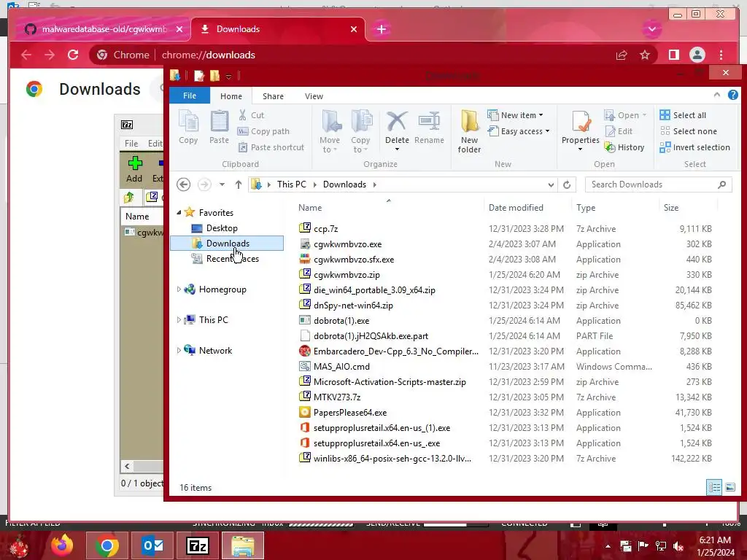Switch to large icons view layout
This screenshot has width=747, height=560.
click(x=729, y=487)
